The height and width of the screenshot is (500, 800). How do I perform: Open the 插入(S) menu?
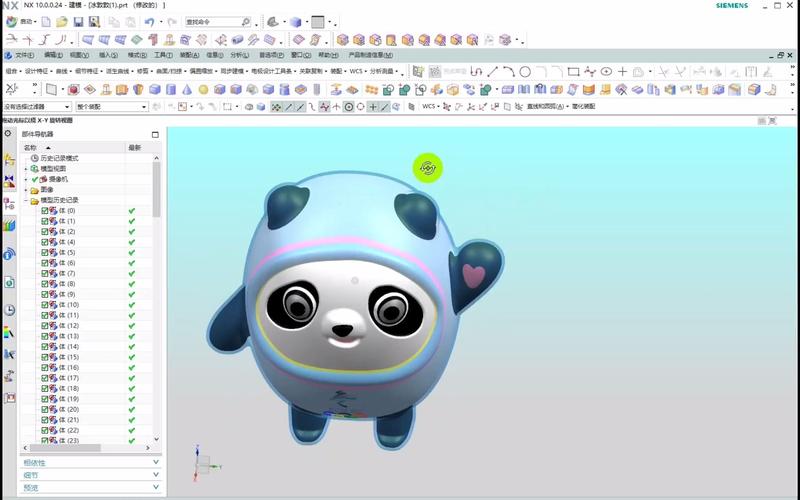[108, 55]
